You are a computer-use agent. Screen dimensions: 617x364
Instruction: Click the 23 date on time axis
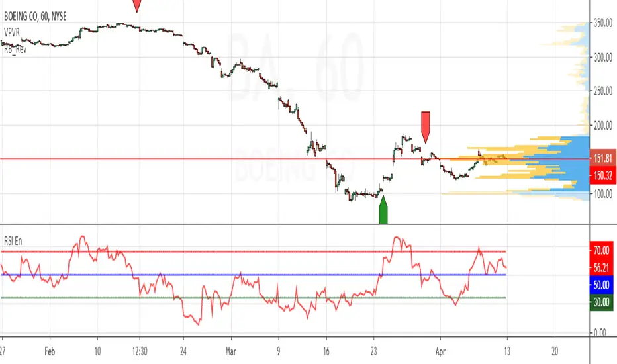point(374,351)
